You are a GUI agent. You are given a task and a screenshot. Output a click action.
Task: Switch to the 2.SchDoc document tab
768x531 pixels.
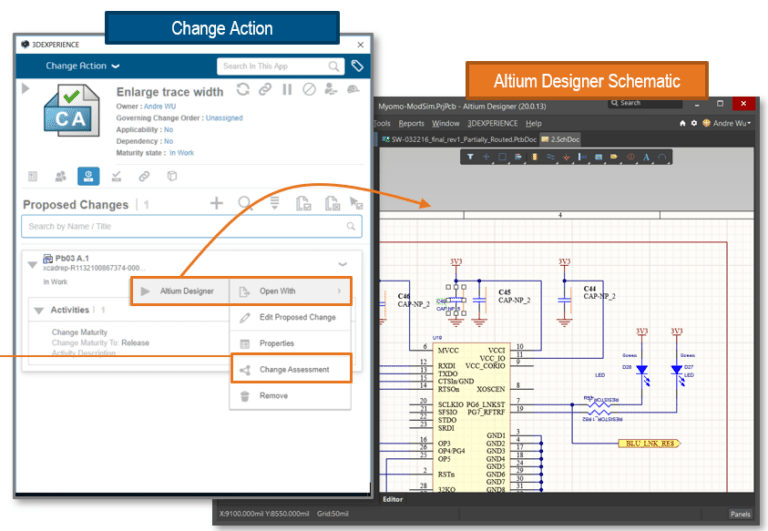coord(560,140)
